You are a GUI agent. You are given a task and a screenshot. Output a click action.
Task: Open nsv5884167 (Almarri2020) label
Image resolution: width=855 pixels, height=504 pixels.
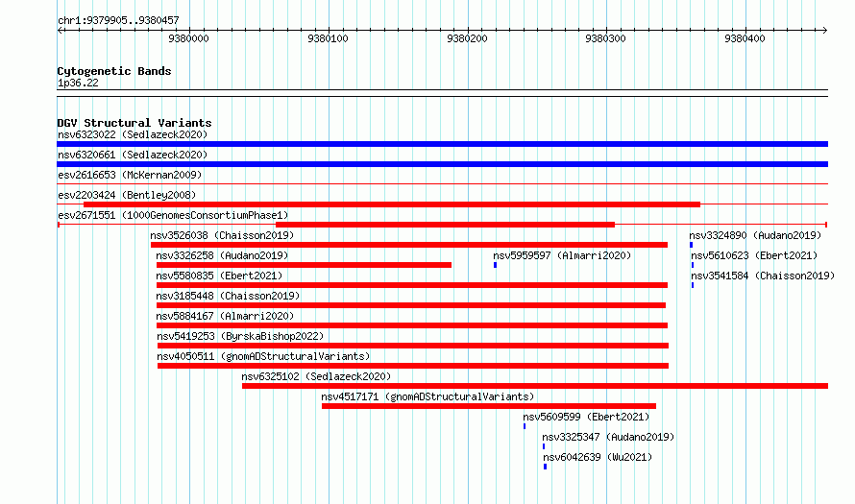pos(225,316)
